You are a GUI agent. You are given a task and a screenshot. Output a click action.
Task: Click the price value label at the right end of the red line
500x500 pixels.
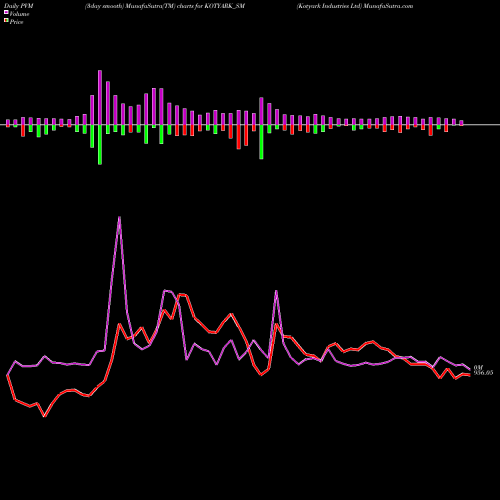pyautogui.click(x=483, y=373)
